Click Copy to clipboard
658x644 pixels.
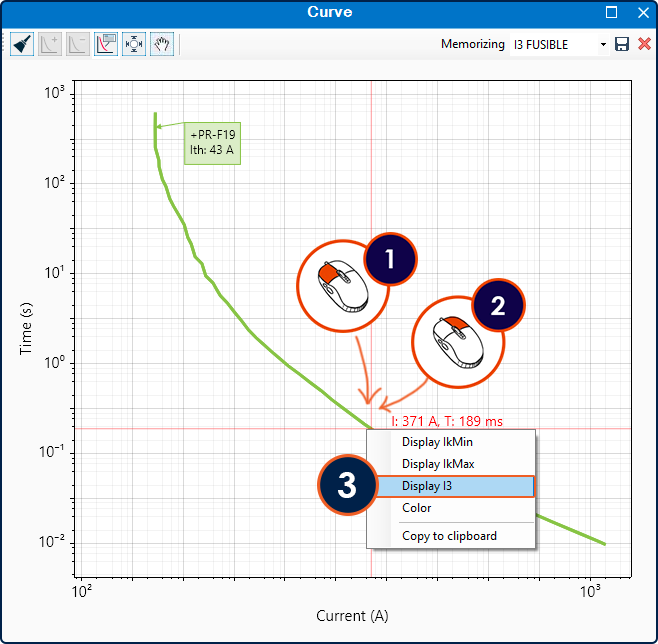pyautogui.click(x=451, y=536)
